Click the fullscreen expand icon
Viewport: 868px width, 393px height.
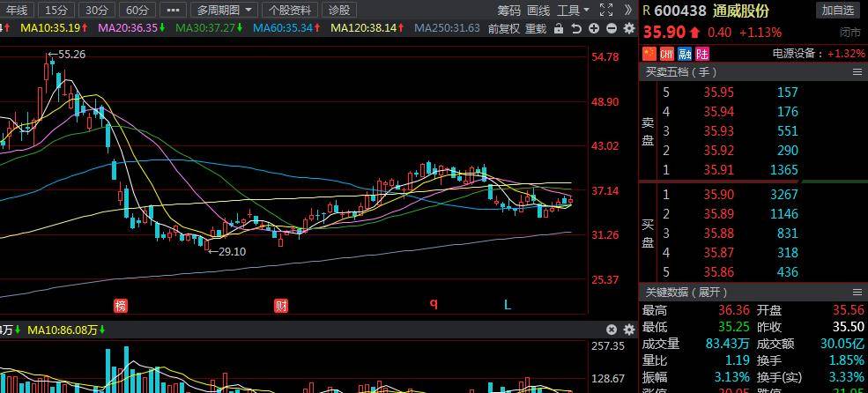tap(605, 10)
